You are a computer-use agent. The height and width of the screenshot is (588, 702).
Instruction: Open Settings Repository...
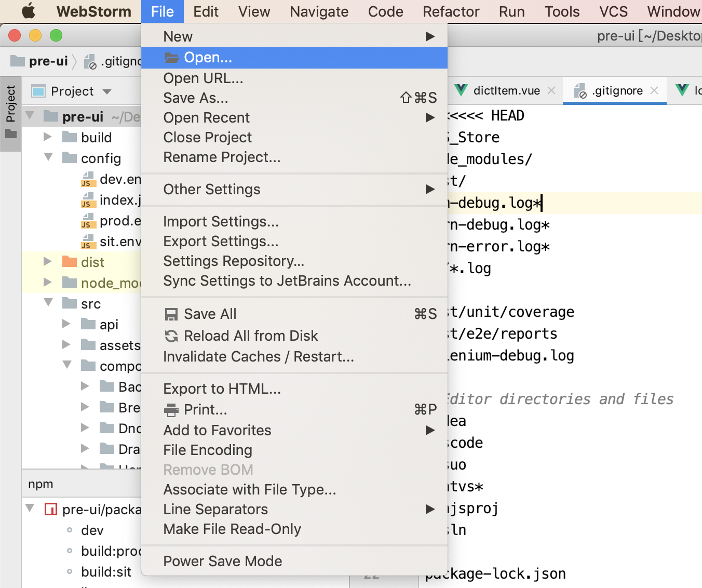tap(294, 261)
